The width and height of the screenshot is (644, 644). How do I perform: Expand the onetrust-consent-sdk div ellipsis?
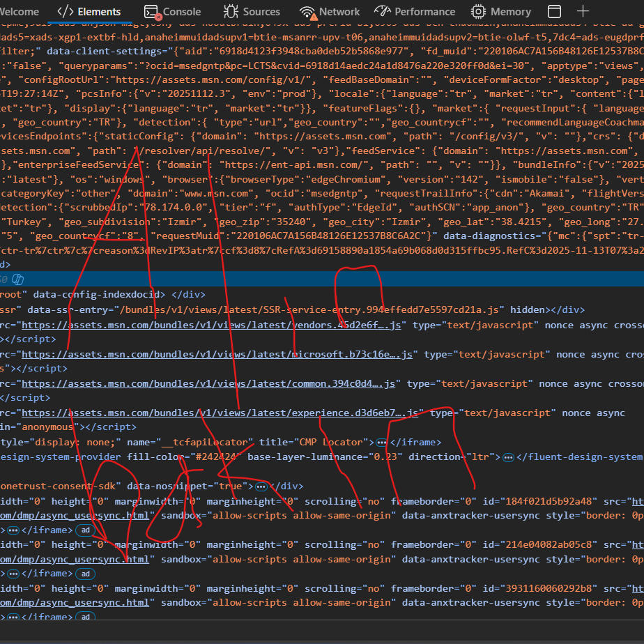(x=261, y=486)
